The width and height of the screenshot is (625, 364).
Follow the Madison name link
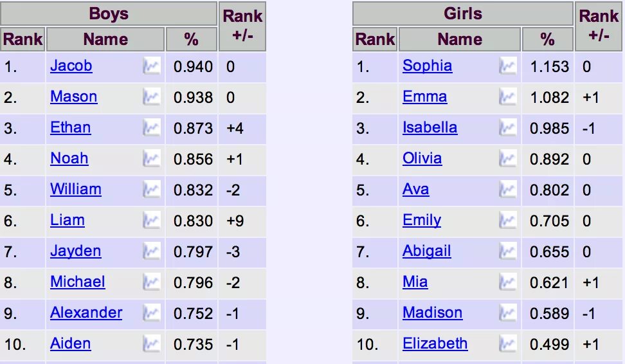pyautogui.click(x=433, y=313)
